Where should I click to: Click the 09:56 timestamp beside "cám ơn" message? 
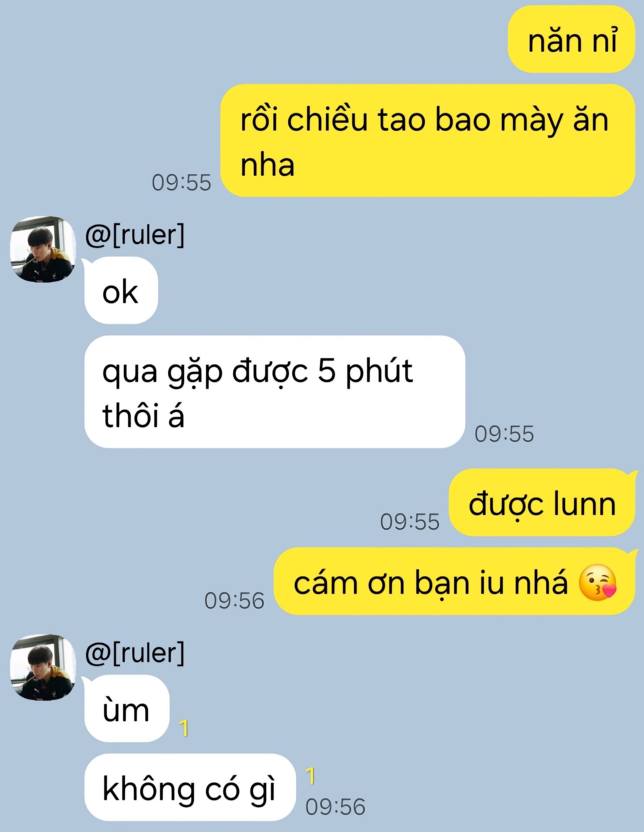point(234,601)
